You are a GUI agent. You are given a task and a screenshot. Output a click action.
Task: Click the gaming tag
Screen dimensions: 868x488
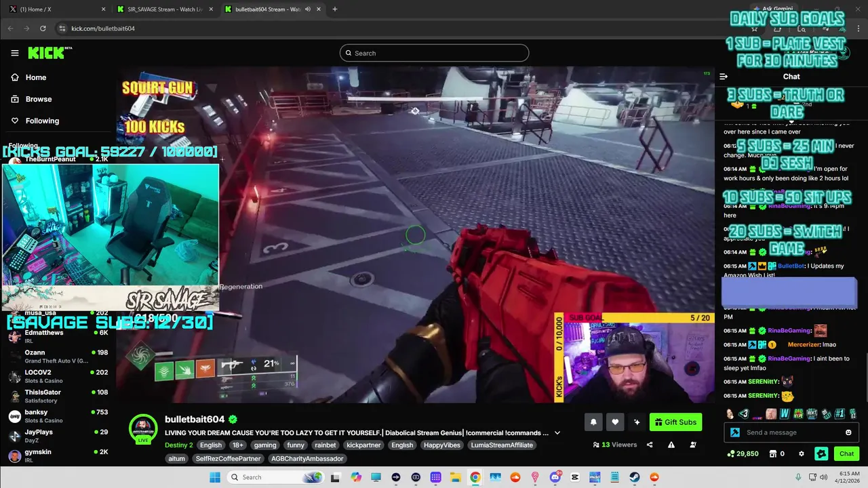click(x=265, y=445)
